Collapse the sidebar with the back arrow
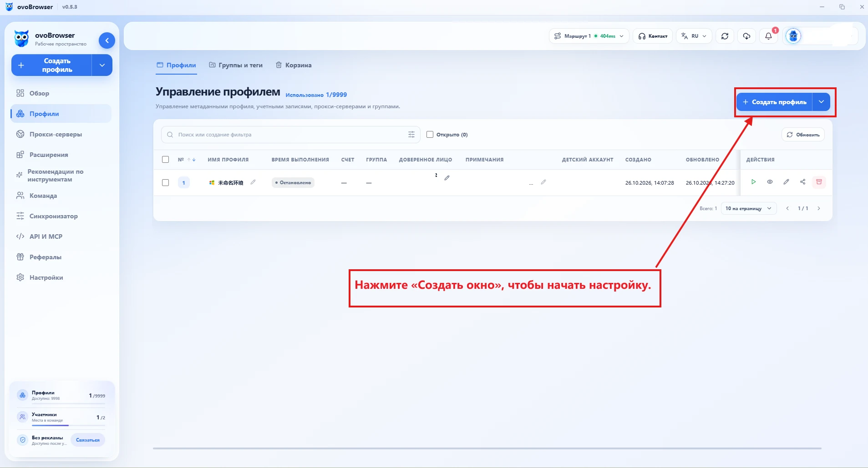The image size is (868, 468). 107,40
